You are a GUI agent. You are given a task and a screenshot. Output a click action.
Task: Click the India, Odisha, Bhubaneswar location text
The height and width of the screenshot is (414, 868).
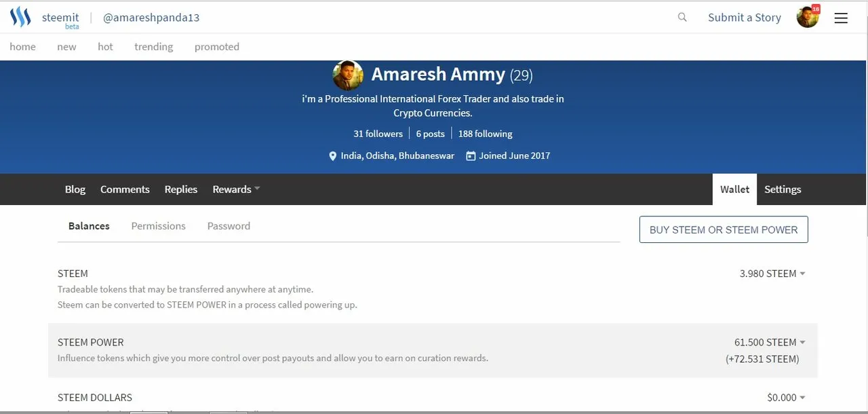coord(397,156)
